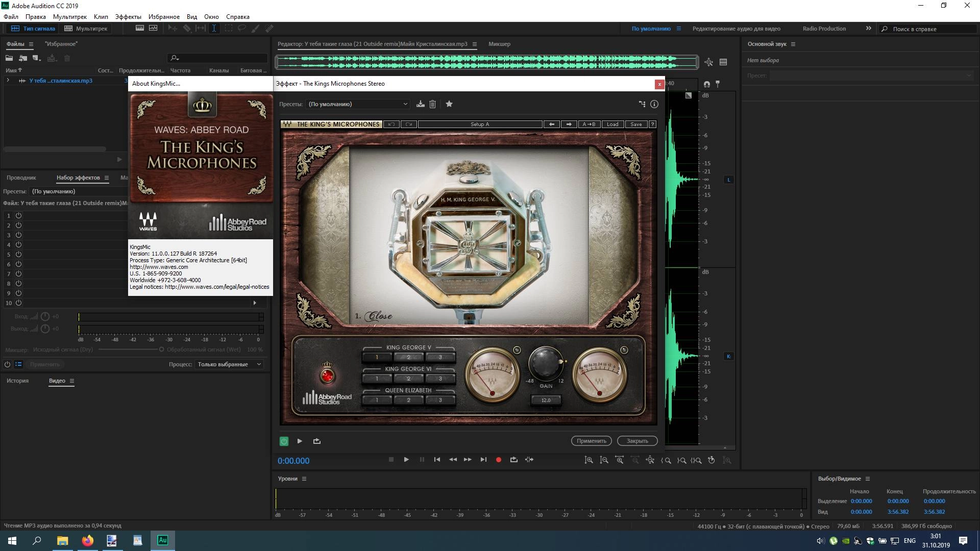Switch to the Multitrack view

[86, 29]
